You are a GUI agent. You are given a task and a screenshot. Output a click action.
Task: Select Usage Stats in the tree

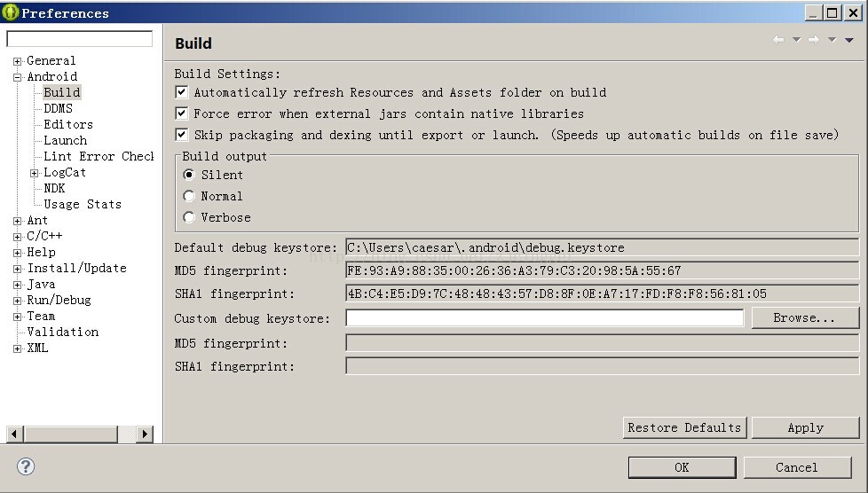tap(83, 204)
